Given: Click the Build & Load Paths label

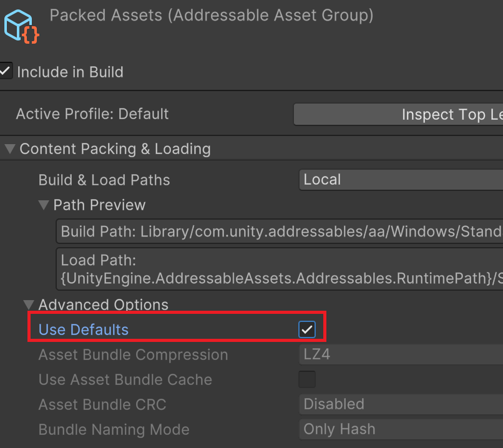Looking at the screenshot, I should pos(104,180).
